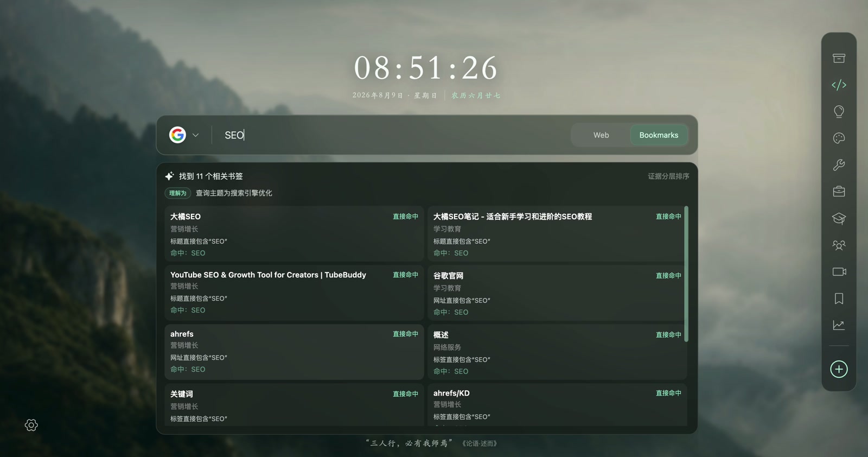
Task: Open the palette design sidebar category
Action: (839, 138)
